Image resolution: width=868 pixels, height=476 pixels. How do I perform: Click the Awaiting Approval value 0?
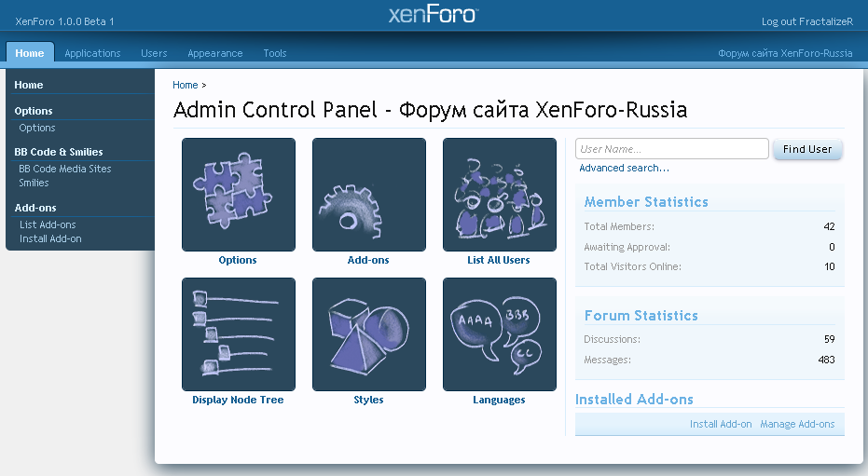tap(832, 247)
